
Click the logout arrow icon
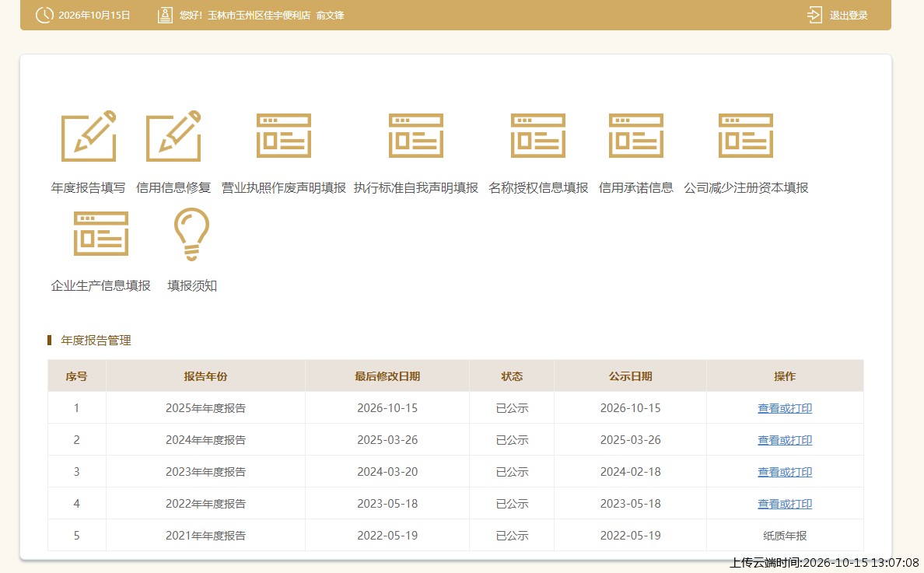click(x=814, y=16)
